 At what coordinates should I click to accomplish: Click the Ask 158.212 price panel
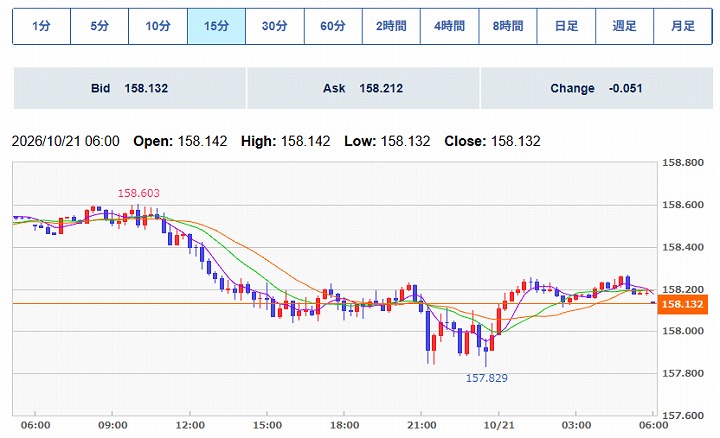pyautogui.click(x=363, y=88)
